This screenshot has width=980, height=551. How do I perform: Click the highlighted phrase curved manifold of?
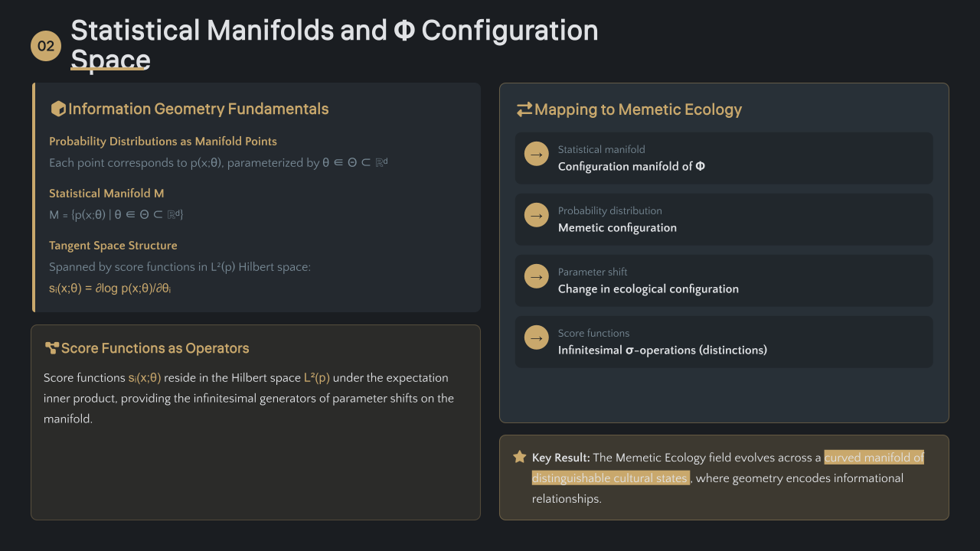pyautogui.click(x=874, y=458)
